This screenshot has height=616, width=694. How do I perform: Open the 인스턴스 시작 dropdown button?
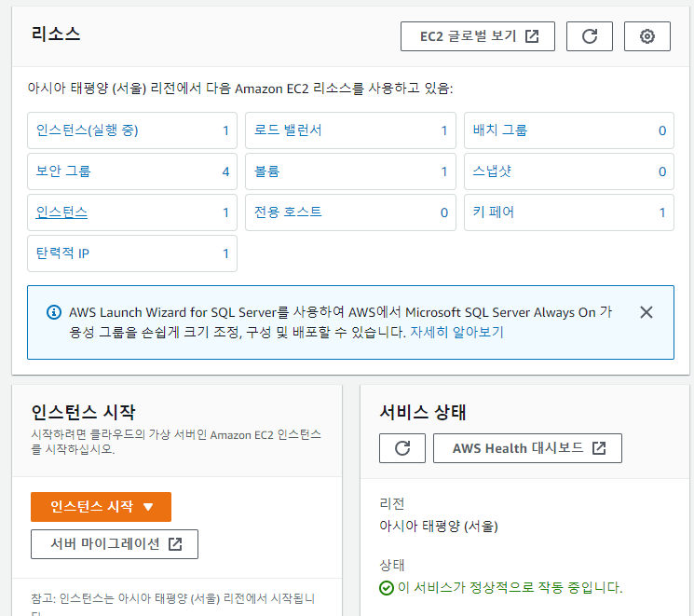(101, 507)
